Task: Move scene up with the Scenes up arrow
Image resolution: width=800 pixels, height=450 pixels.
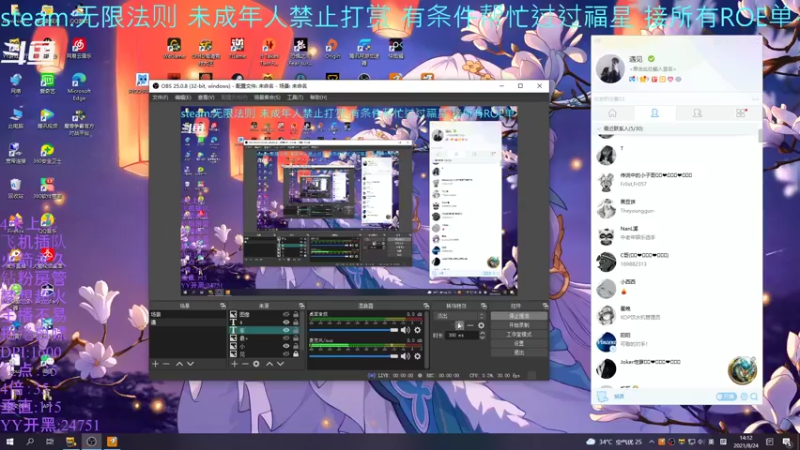Action: point(179,364)
